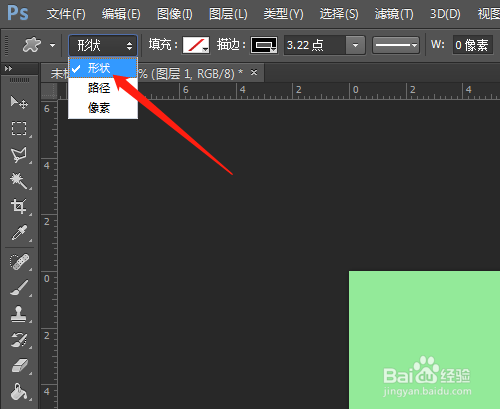Open the 描边 stroke color swatch
This screenshot has height=409, width=500.
click(264, 45)
